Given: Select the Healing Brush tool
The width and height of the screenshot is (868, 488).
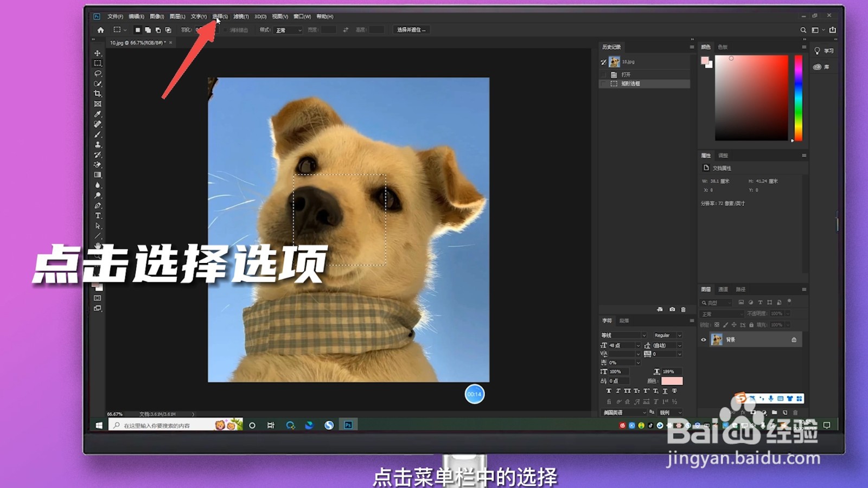Looking at the screenshot, I should coord(98,124).
